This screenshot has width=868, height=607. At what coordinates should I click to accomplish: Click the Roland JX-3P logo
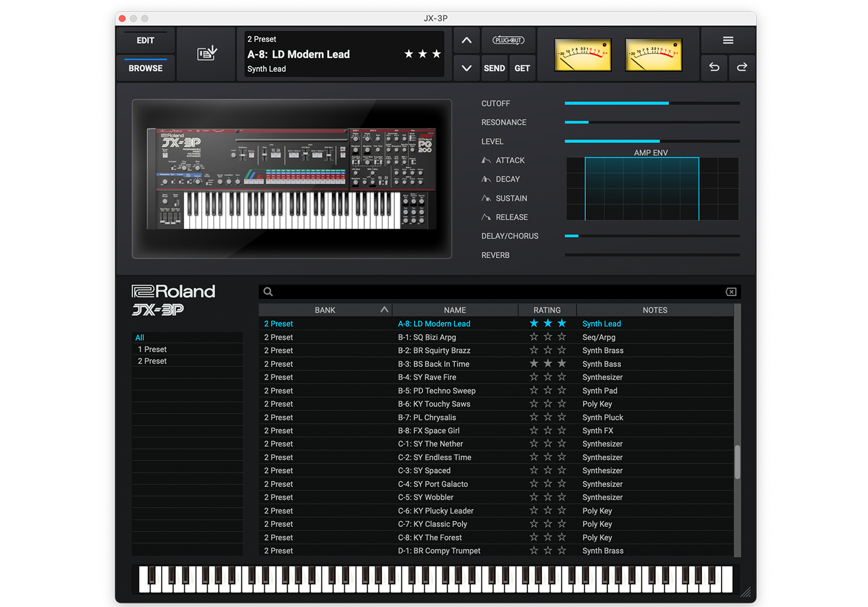(174, 300)
